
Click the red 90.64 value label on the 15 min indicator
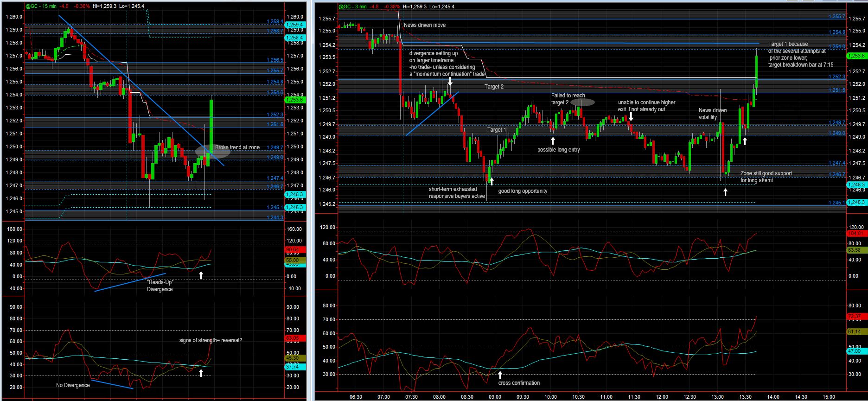[x=294, y=249]
